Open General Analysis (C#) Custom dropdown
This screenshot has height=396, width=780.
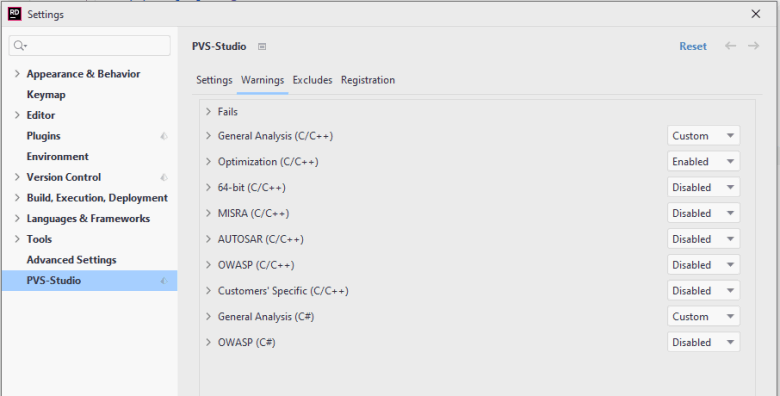[703, 317]
